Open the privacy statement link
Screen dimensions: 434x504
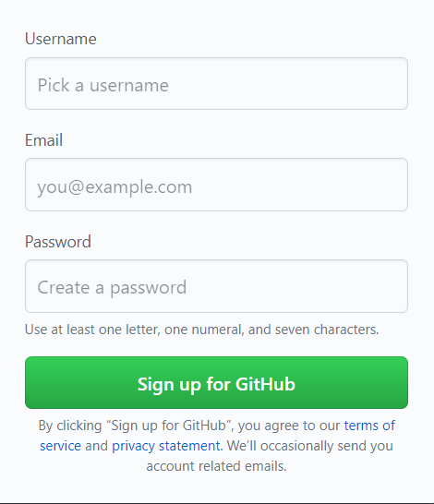[166, 446]
